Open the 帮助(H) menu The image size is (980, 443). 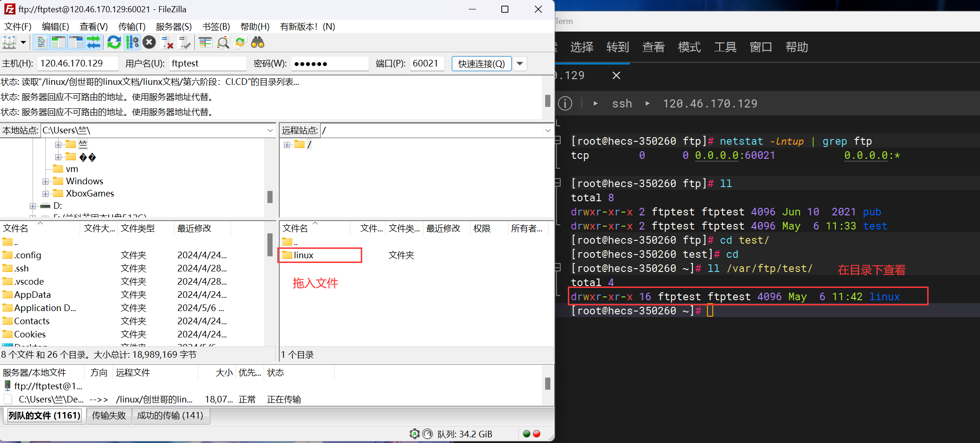click(x=255, y=26)
